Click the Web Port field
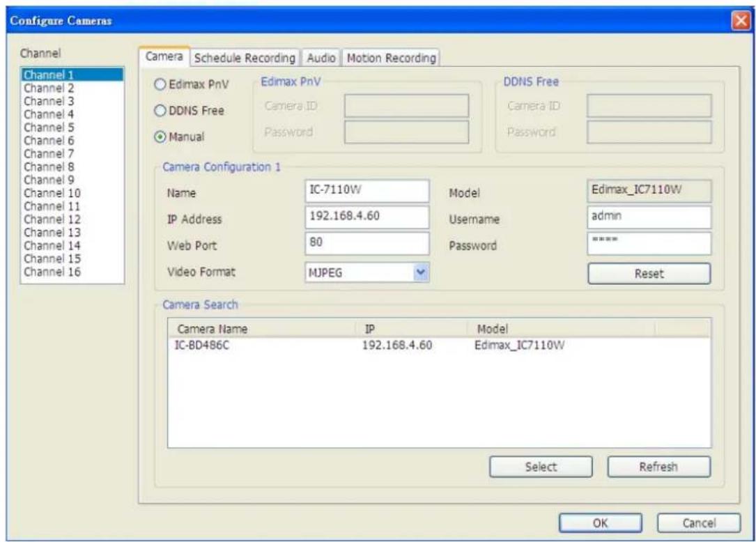 click(367, 244)
